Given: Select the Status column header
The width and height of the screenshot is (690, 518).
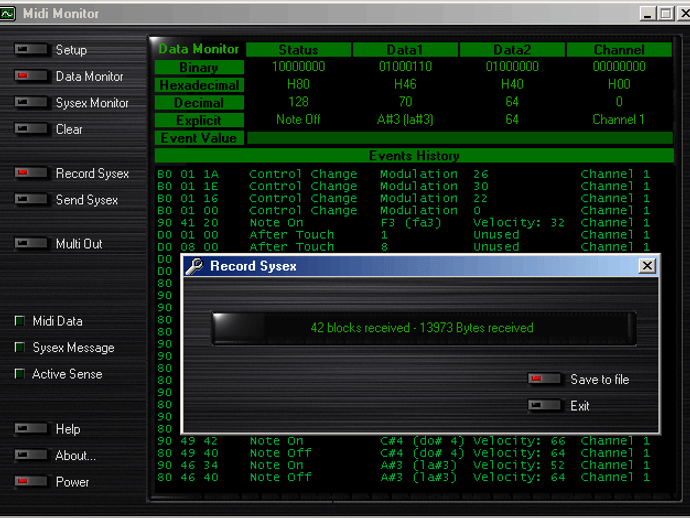Looking at the screenshot, I should pos(298,50).
